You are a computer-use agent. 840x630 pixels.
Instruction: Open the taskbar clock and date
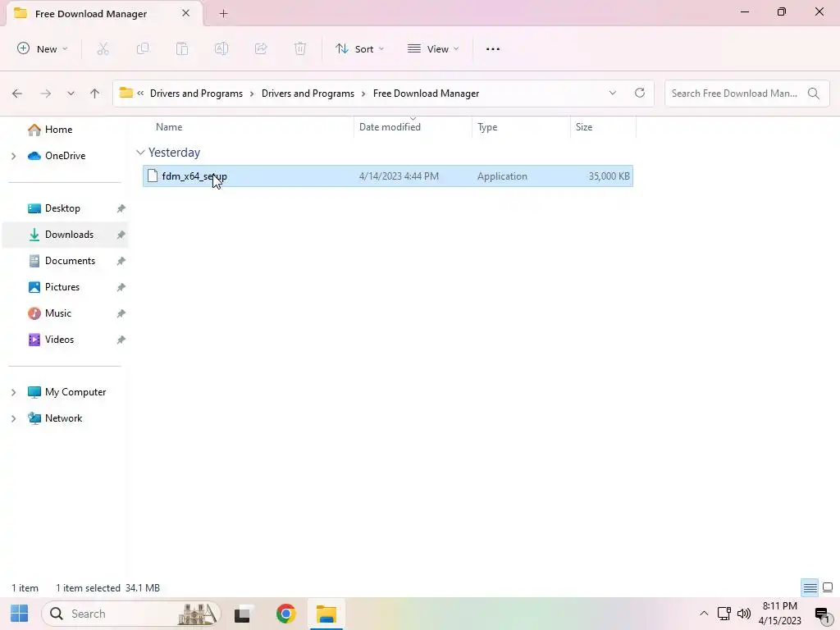pos(779,614)
